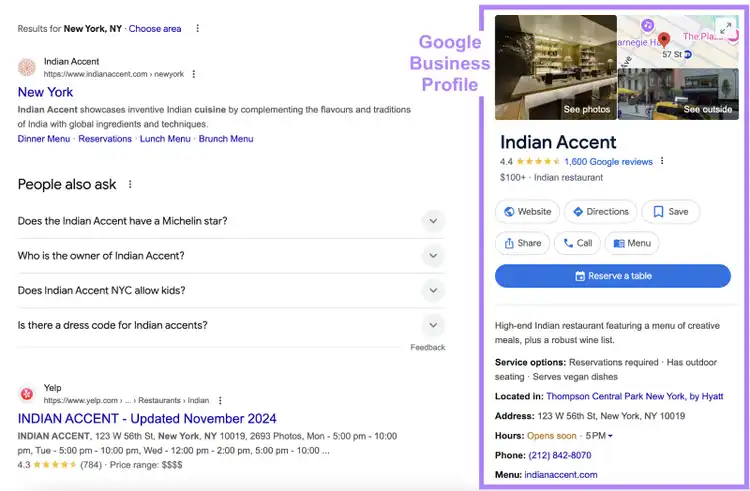Screen dimensions: 750x491
Task: Open the options dots next to Yelp URL
Action: point(220,400)
